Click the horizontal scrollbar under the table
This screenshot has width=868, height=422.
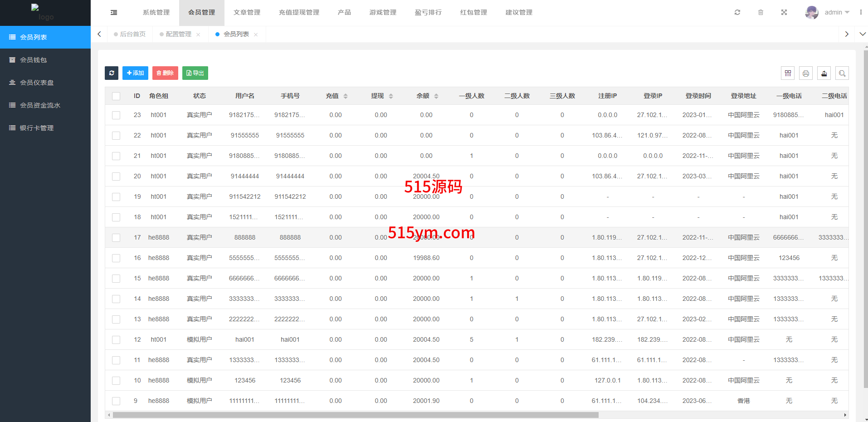pos(356,415)
